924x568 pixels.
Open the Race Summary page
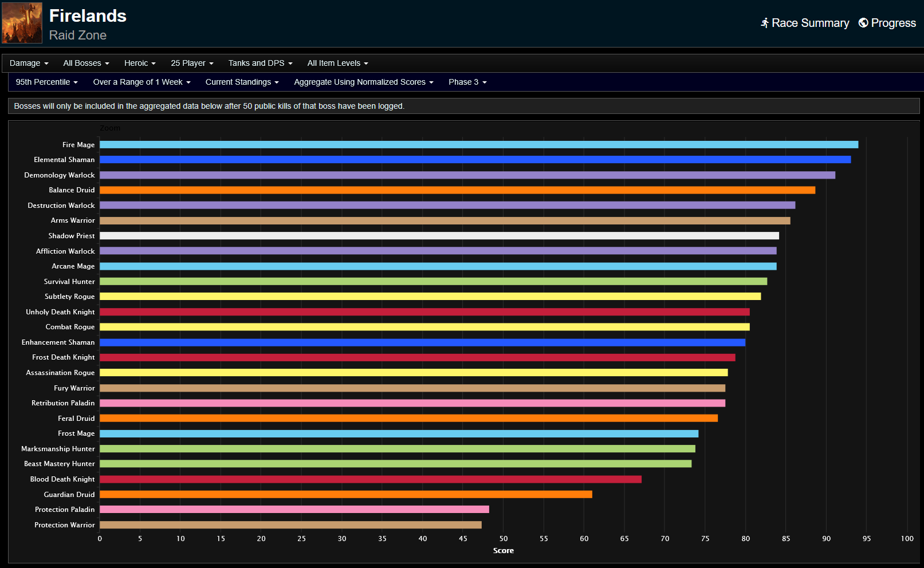coord(809,23)
